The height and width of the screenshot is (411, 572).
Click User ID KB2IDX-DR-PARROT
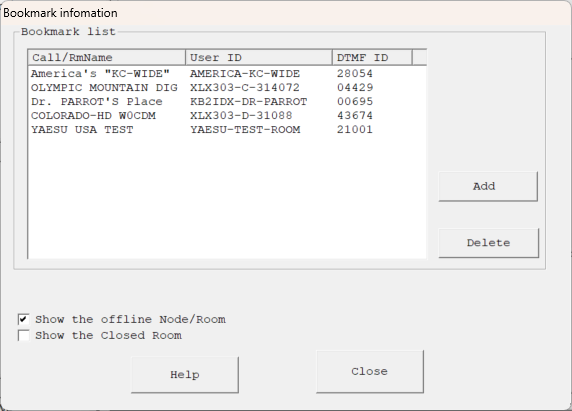pos(248,101)
